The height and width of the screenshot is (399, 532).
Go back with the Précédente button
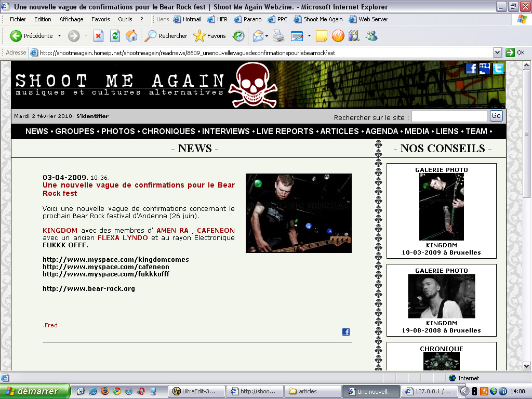tap(31, 36)
